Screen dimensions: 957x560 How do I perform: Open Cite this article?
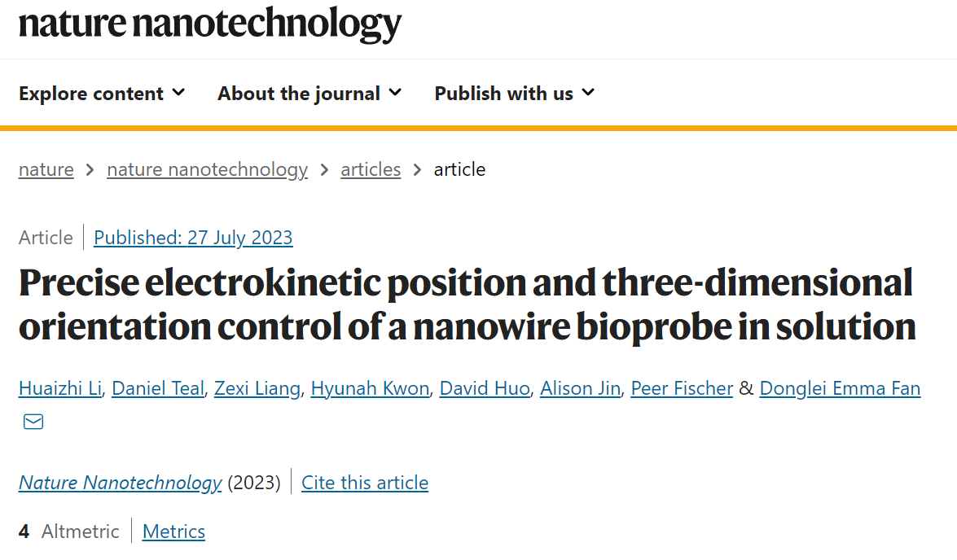[365, 483]
